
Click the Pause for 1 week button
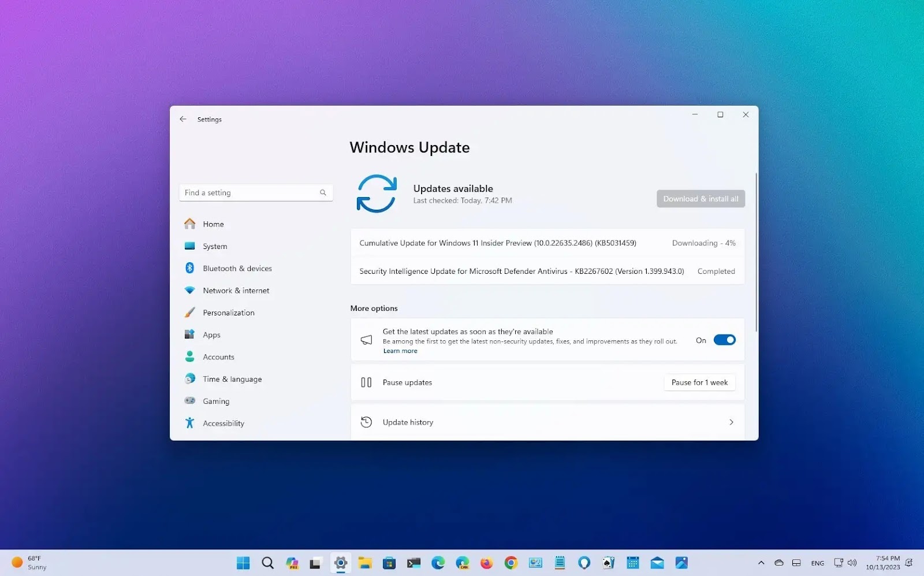[699, 382]
